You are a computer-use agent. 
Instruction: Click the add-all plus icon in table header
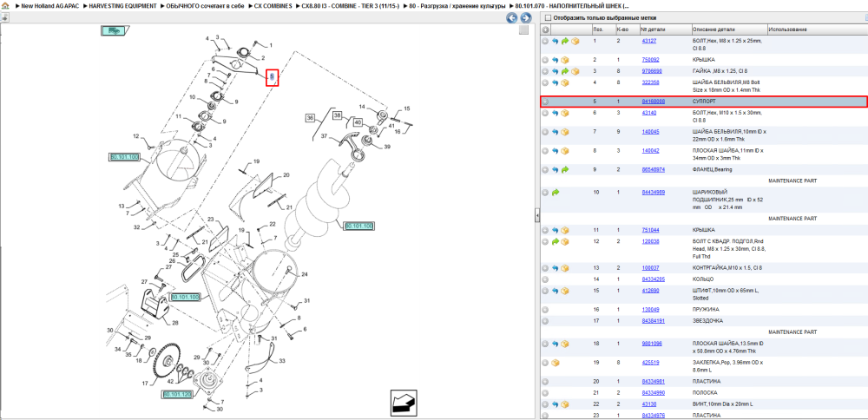(x=545, y=30)
